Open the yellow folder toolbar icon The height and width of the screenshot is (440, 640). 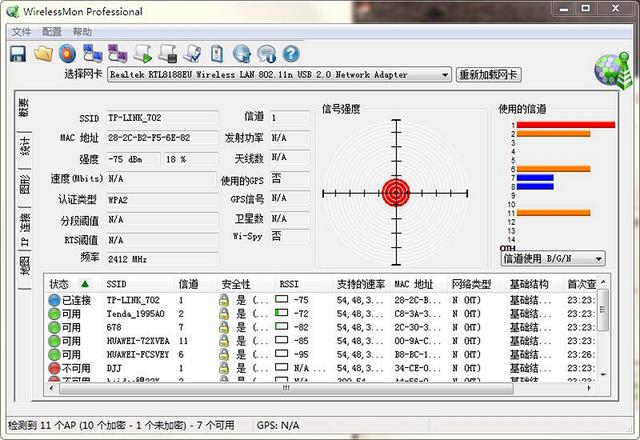(43, 54)
